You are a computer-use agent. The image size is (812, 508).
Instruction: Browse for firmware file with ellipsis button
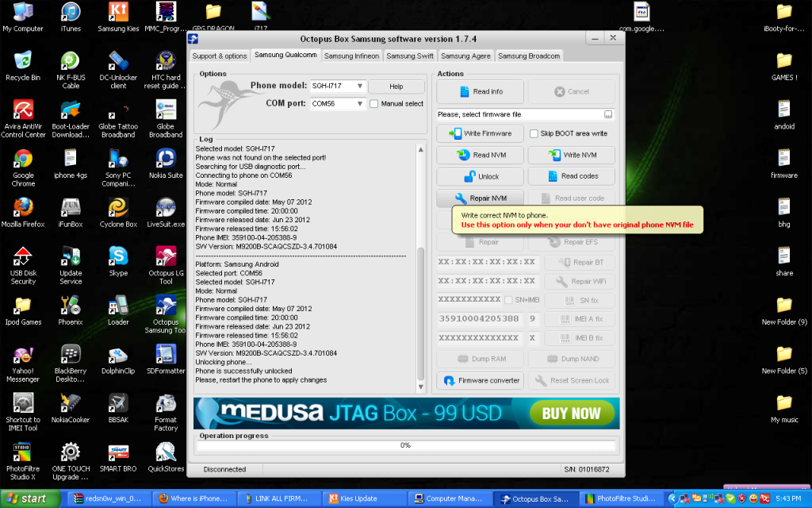(608, 114)
